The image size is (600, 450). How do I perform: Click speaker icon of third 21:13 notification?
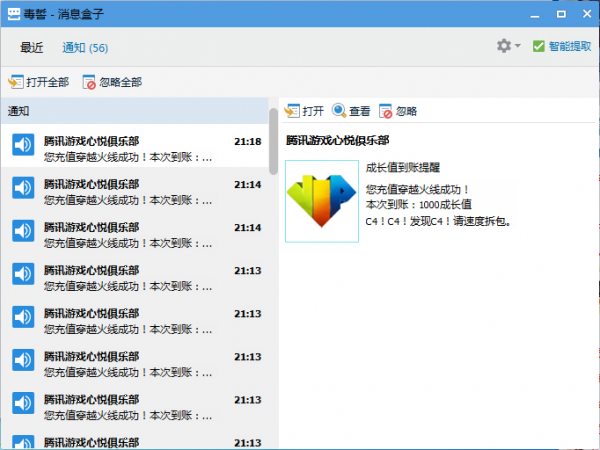pyautogui.click(x=23, y=360)
